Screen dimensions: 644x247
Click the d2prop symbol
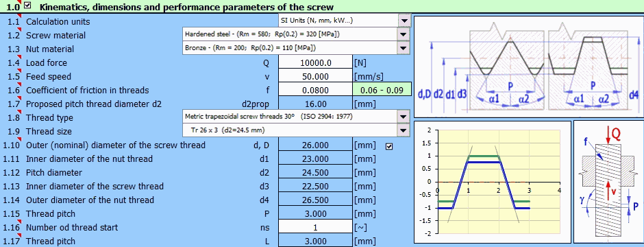point(256,104)
